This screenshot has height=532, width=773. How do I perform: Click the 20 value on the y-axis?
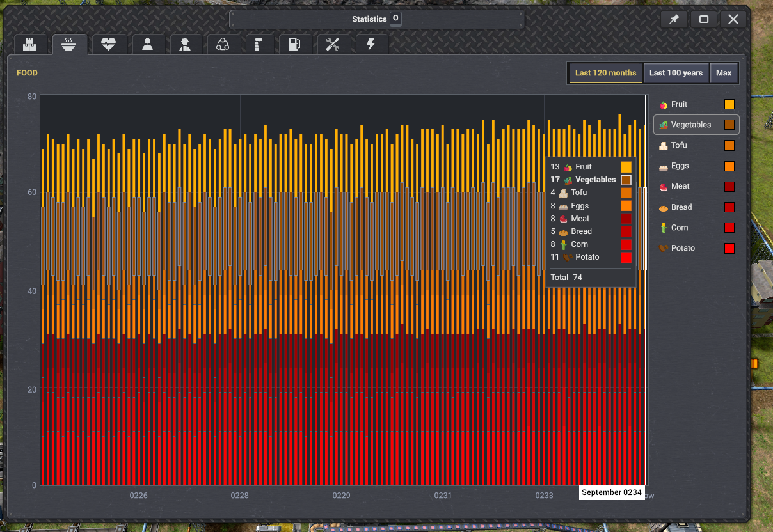point(32,388)
